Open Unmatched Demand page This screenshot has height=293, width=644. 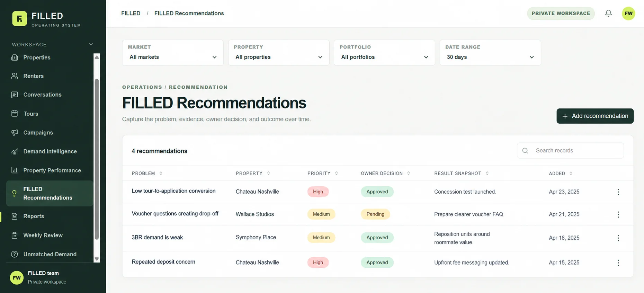click(49, 254)
